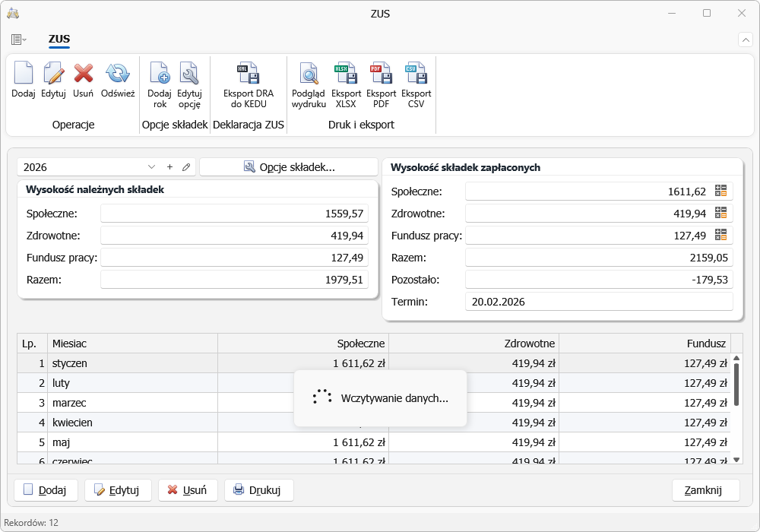Click the plus icon next to year 2026
The height and width of the screenshot is (532, 760).
click(169, 167)
